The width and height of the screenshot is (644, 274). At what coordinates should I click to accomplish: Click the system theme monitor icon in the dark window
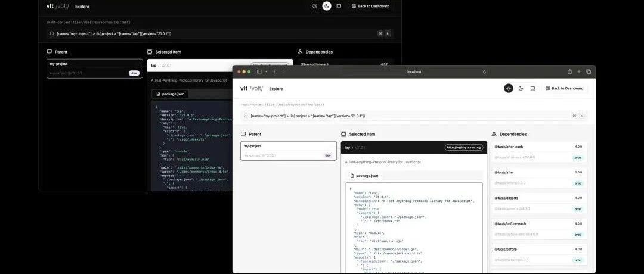339,6
